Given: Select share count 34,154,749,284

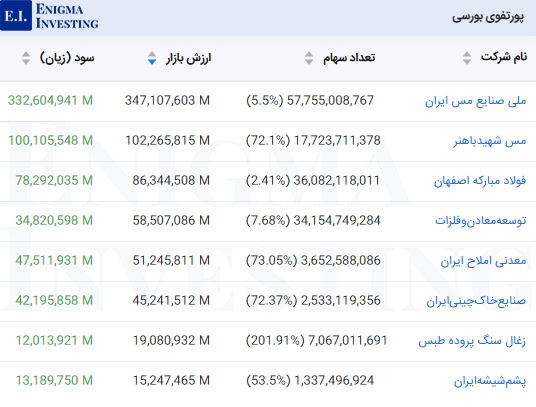Looking at the screenshot, I should [337, 220].
